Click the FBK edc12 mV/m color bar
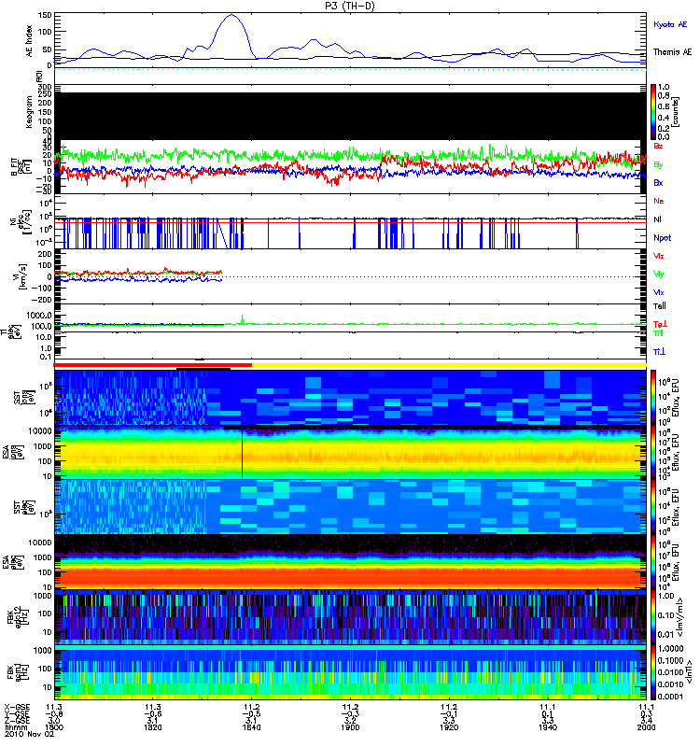This screenshot has width=700, height=747. [x=653, y=616]
